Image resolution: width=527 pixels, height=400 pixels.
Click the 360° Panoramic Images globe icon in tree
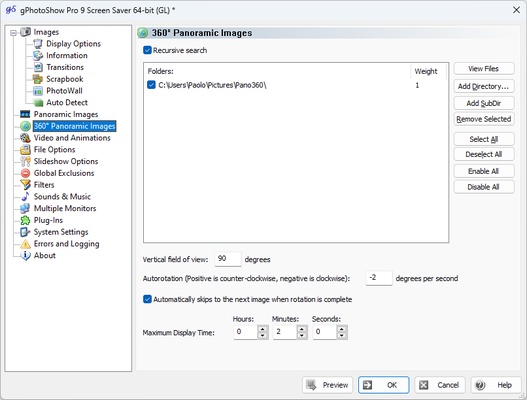click(25, 126)
